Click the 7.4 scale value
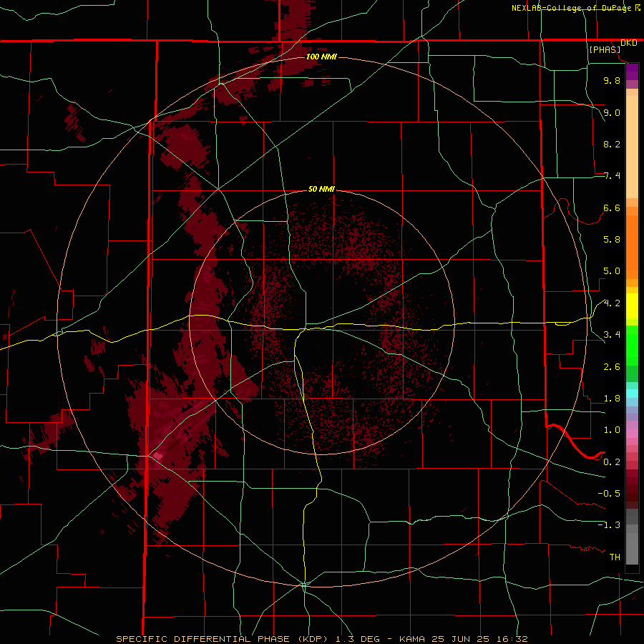The image size is (644, 644). (612, 176)
